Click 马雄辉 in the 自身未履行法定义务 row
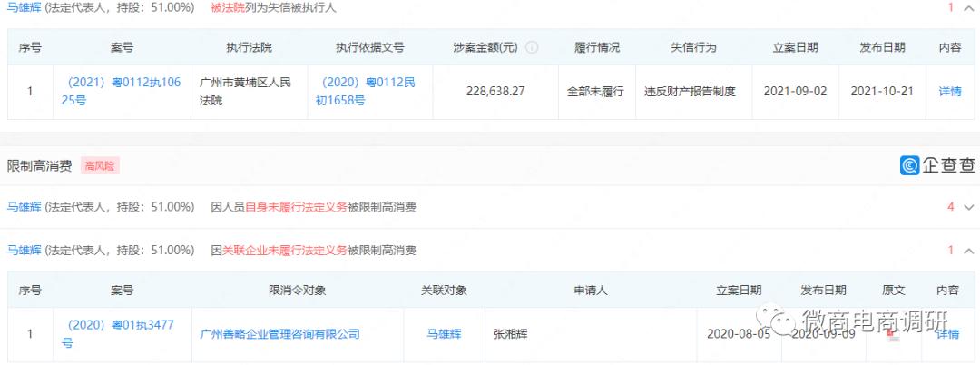This screenshot has height=365, width=980. 24,207
